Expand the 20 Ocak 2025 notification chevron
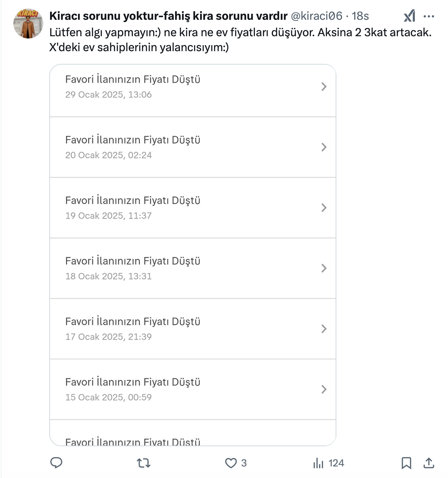 click(324, 147)
